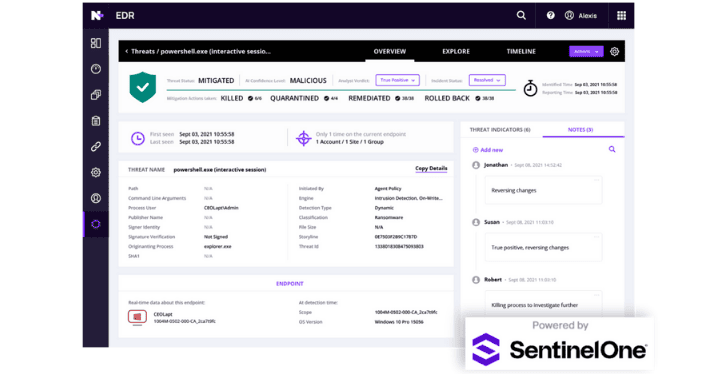
Task: Open the chain link sidebar icon
Action: click(x=96, y=147)
